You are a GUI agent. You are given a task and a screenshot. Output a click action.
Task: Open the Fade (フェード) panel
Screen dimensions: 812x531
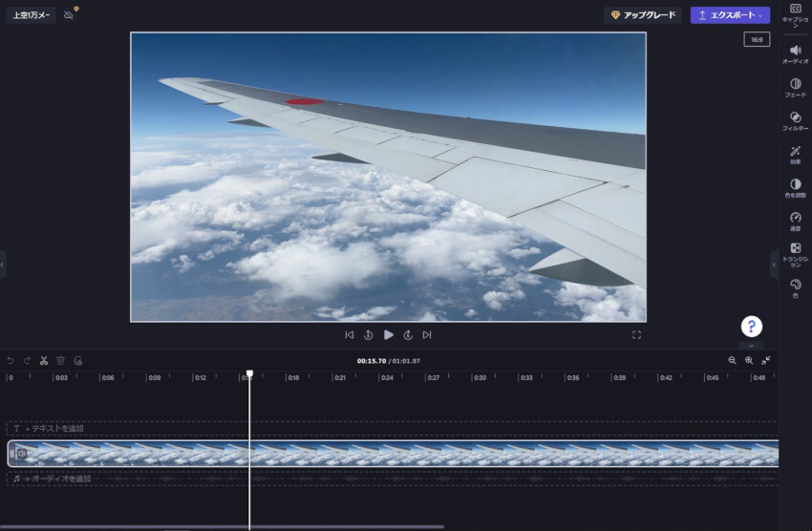click(x=795, y=88)
